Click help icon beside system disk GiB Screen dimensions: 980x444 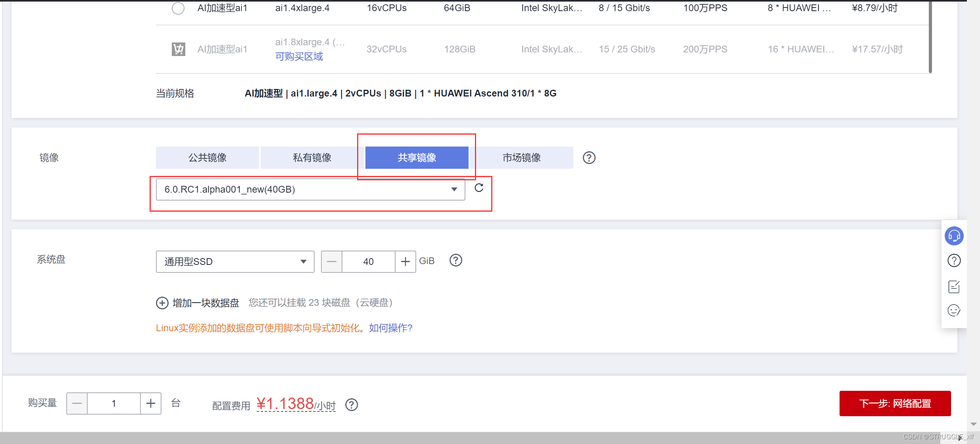point(455,261)
